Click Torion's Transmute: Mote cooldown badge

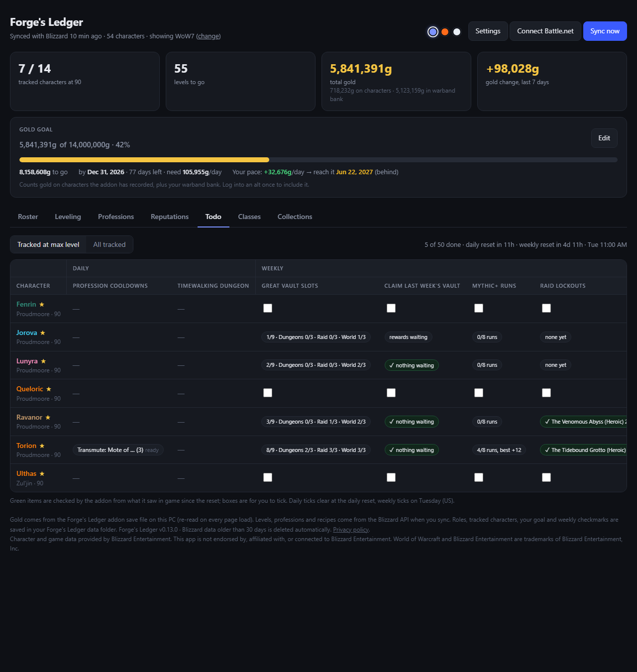click(x=118, y=450)
